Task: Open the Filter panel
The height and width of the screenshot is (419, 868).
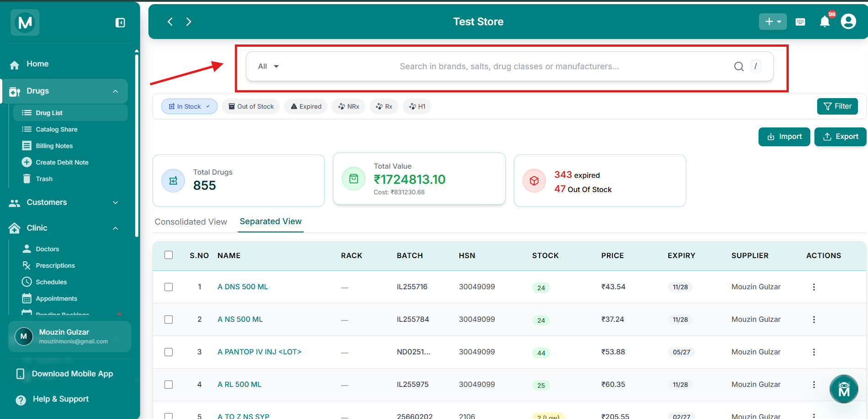Action: click(x=837, y=106)
